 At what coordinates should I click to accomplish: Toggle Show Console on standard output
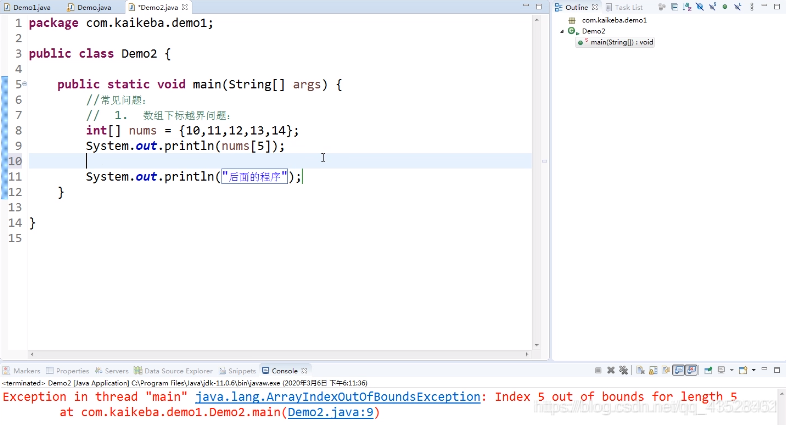tap(678, 370)
